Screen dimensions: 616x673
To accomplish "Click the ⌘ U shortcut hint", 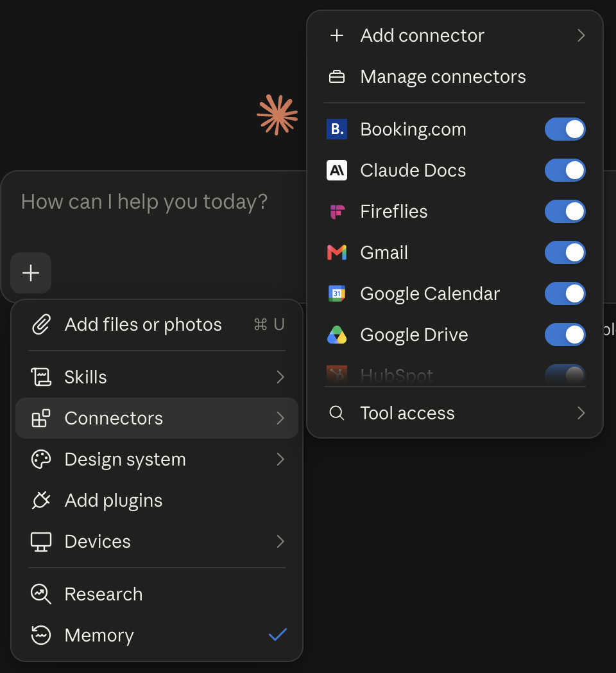I will tap(269, 324).
